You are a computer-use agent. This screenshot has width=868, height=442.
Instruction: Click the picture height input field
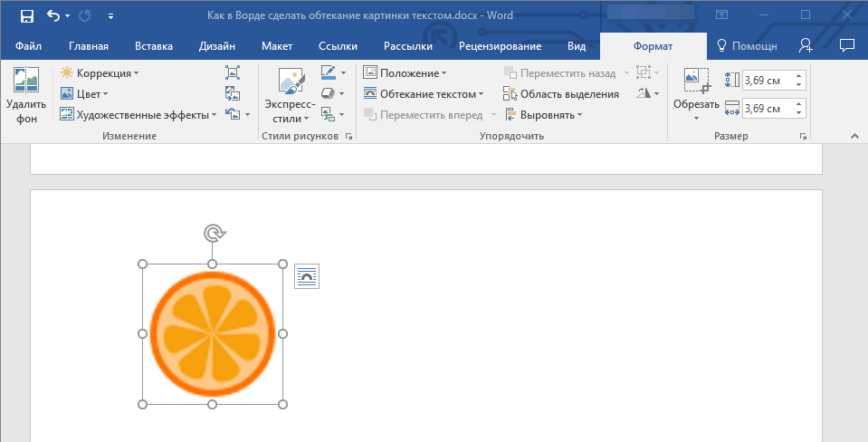[x=767, y=80]
